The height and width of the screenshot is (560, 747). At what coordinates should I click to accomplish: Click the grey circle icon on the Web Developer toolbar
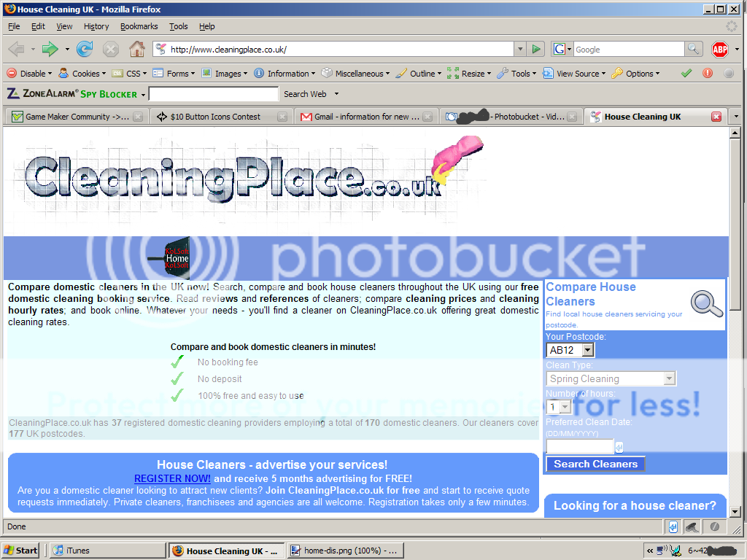(729, 74)
